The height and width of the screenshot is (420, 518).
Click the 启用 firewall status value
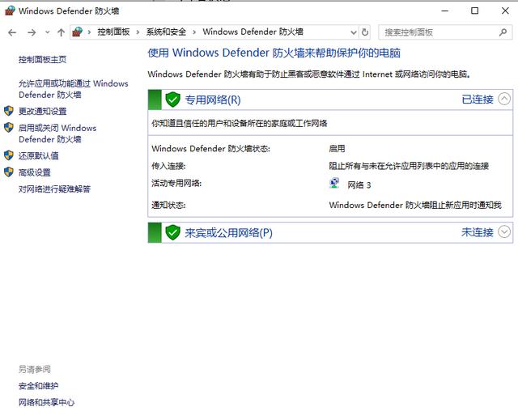point(337,149)
